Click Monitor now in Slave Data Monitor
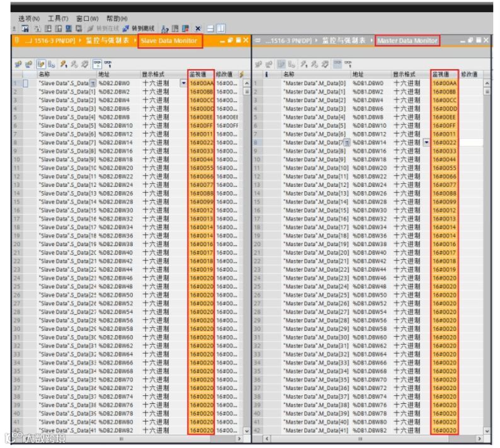Image resolution: width=500 pixels, height=448 pixels. (108, 64)
